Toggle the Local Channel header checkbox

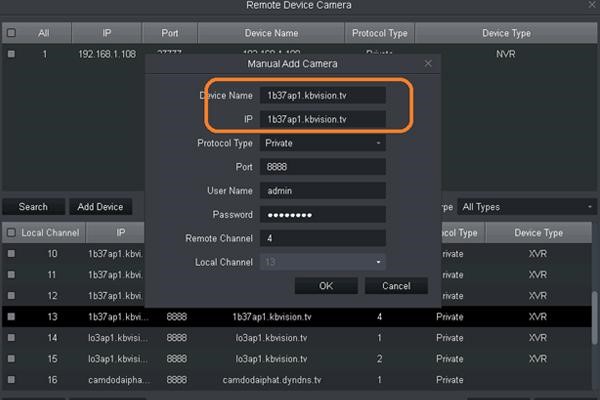(x=11, y=232)
